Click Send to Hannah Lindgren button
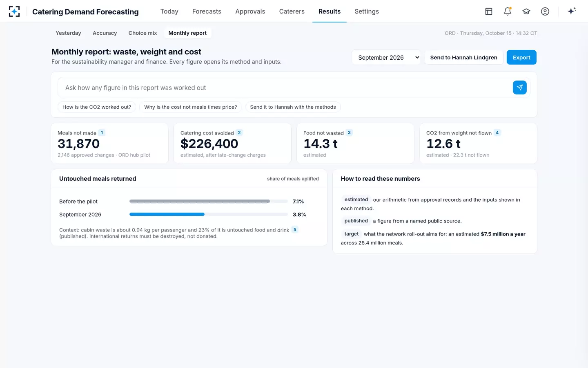Image resolution: width=588 pixels, height=368 pixels. pyautogui.click(x=464, y=57)
